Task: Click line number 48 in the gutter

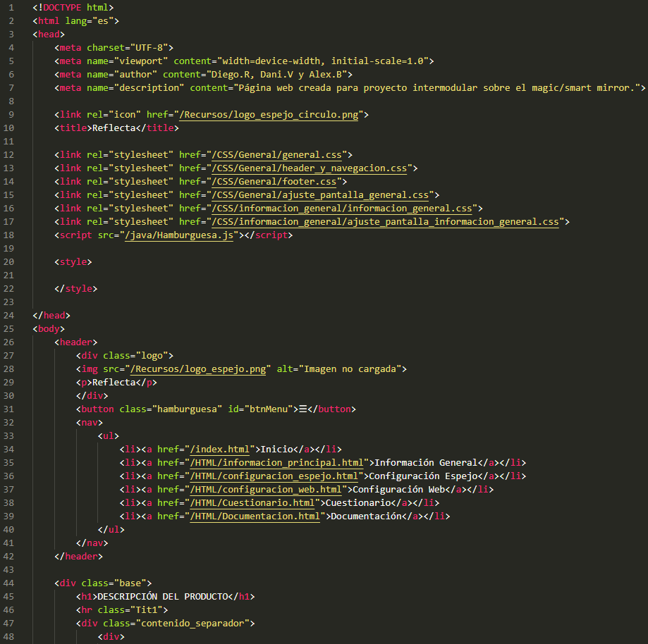Action: [x=8, y=636]
